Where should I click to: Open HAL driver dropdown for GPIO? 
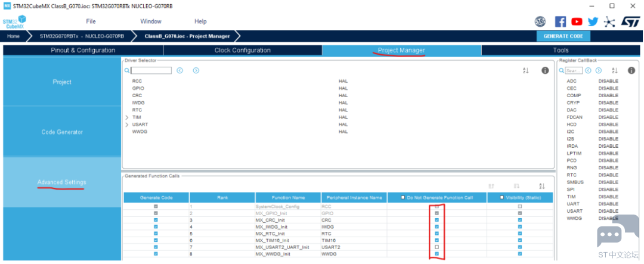pos(343,88)
